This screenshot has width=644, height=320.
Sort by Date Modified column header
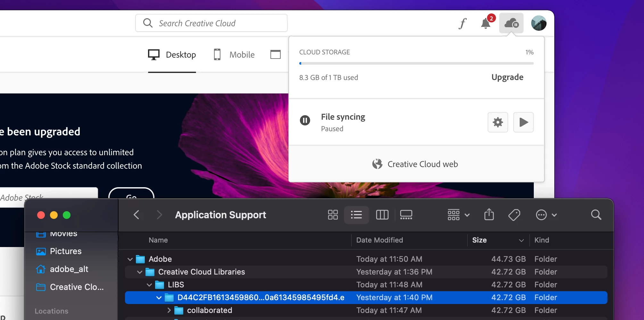point(380,240)
